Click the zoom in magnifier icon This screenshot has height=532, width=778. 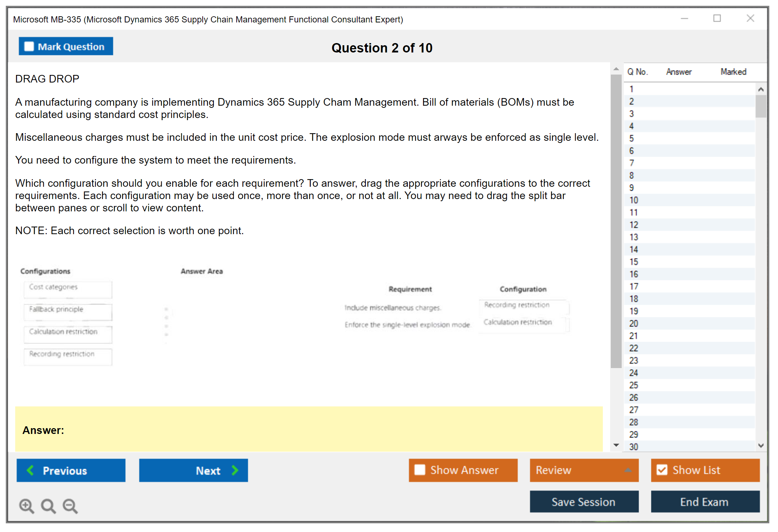click(x=26, y=506)
